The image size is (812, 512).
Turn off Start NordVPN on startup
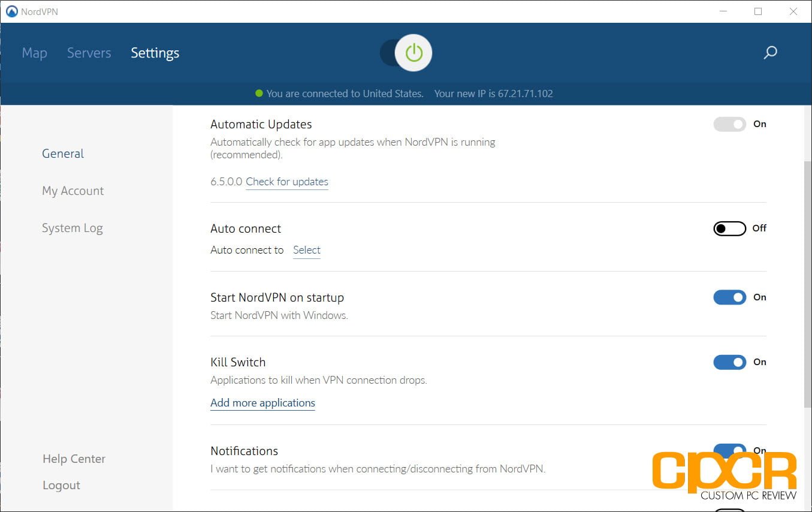(x=729, y=297)
